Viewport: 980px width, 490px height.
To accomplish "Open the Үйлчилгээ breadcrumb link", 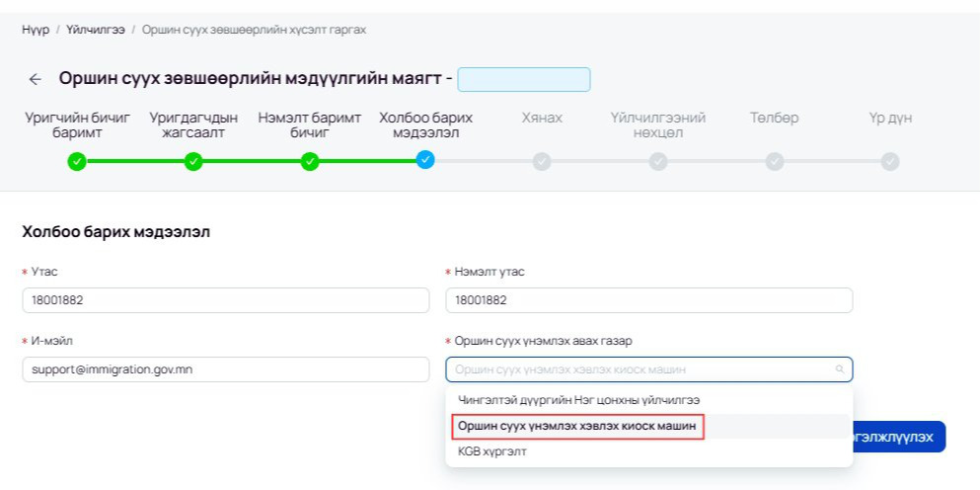I will (96, 30).
